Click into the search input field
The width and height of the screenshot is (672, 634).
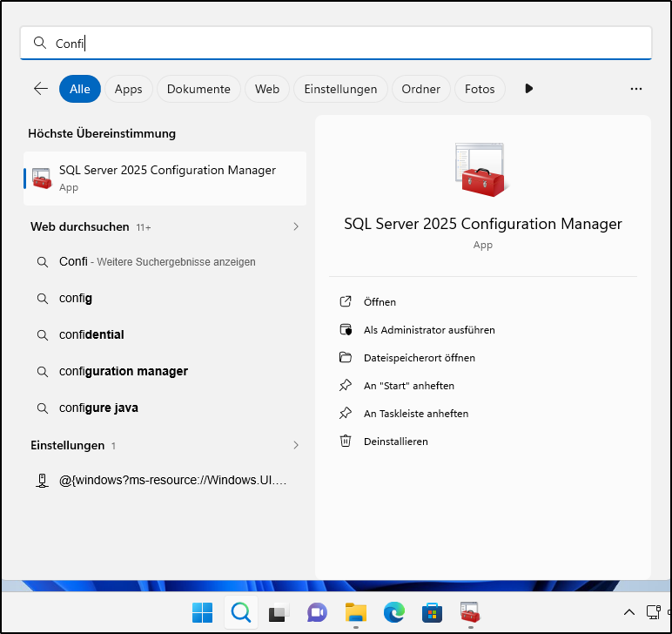336,43
